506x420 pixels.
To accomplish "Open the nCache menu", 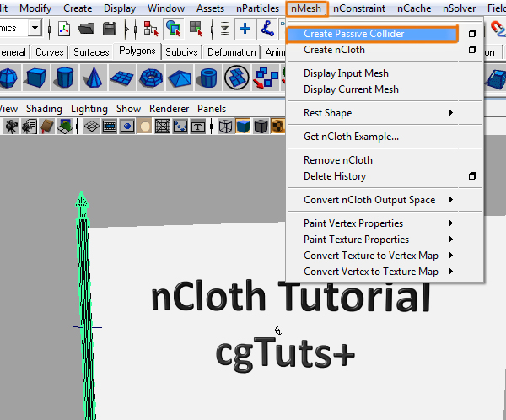I will (414, 8).
